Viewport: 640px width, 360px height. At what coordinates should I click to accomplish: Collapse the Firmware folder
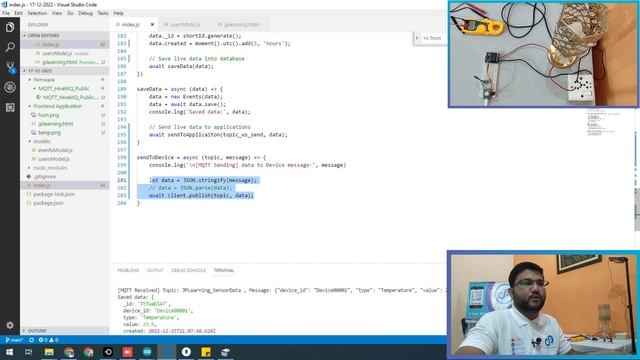30,80
